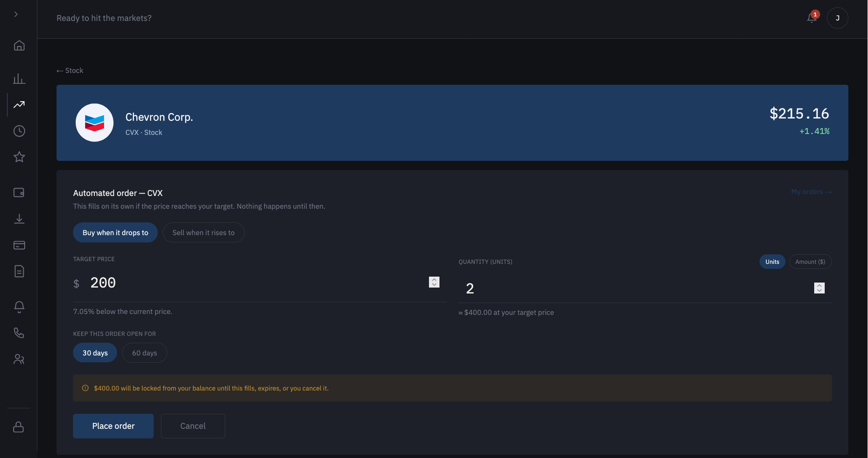This screenshot has height=458, width=868.
Task: Click the CVX · Stock ticker label
Action: pyautogui.click(x=144, y=133)
